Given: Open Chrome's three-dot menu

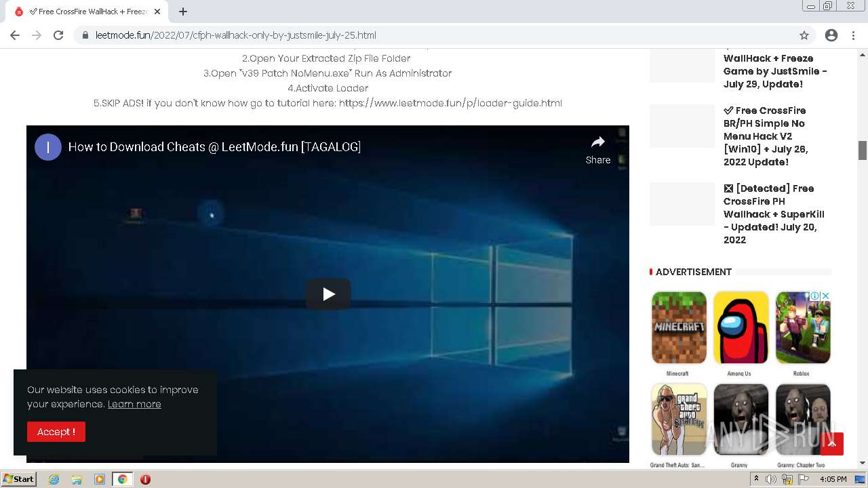Looking at the screenshot, I should pyautogui.click(x=853, y=35).
